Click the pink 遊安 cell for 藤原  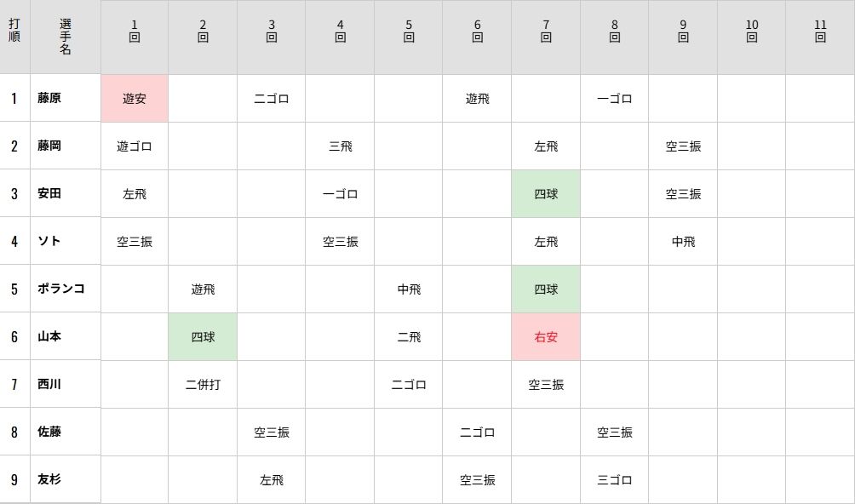click(135, 98)
